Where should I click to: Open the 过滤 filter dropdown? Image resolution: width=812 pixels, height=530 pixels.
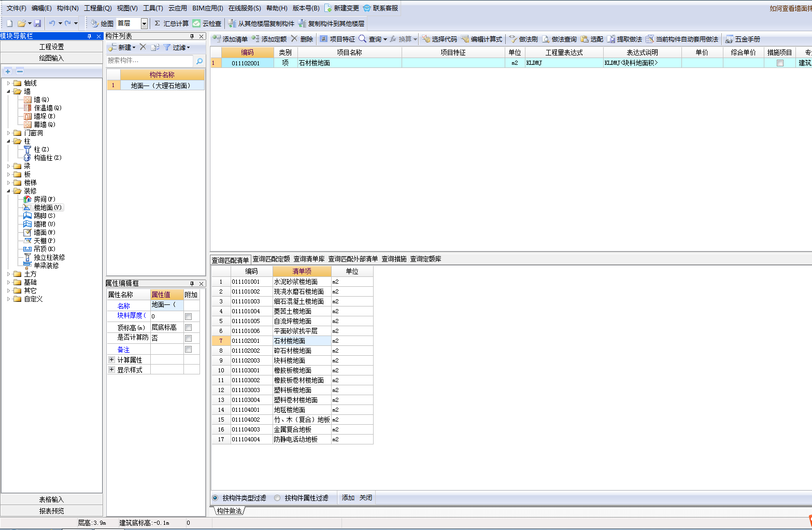point(177,47)
